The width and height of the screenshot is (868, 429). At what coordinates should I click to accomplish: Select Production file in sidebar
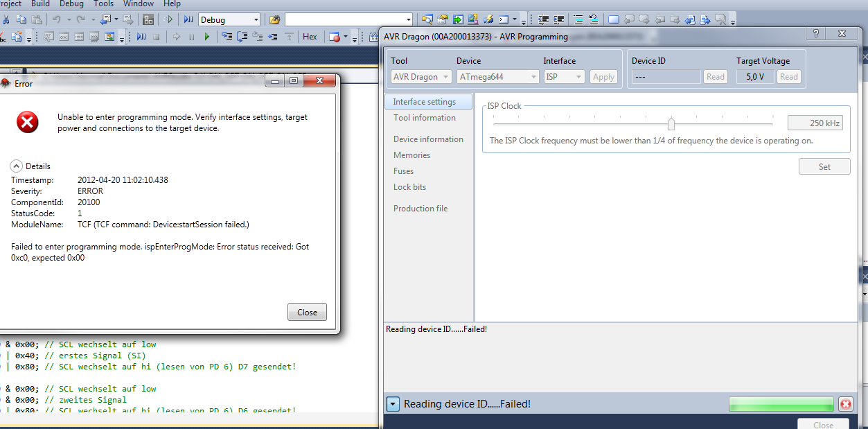pos(420,209)
